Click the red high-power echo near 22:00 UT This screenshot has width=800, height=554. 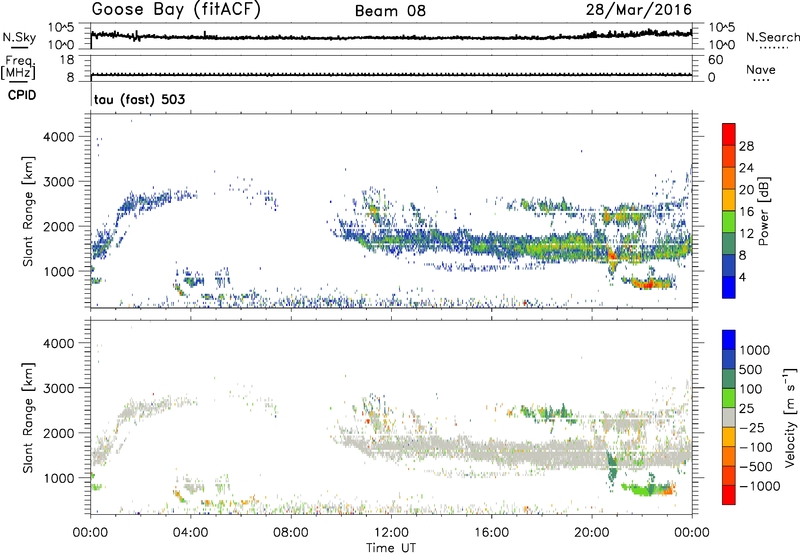[647, 285]
